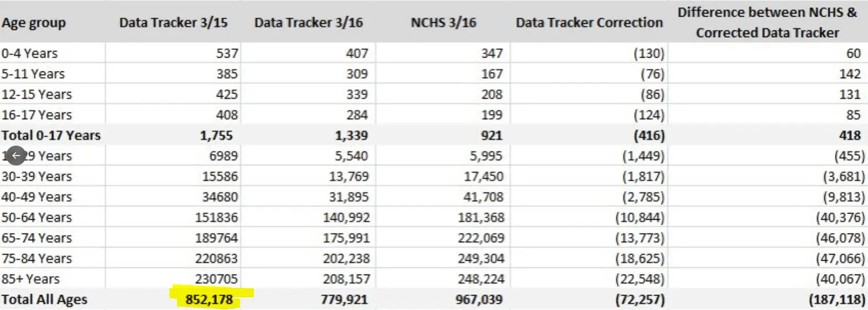868x310 pixels.
Task: Select the Total 0-17 Years row label
Action: coord(51,135)
